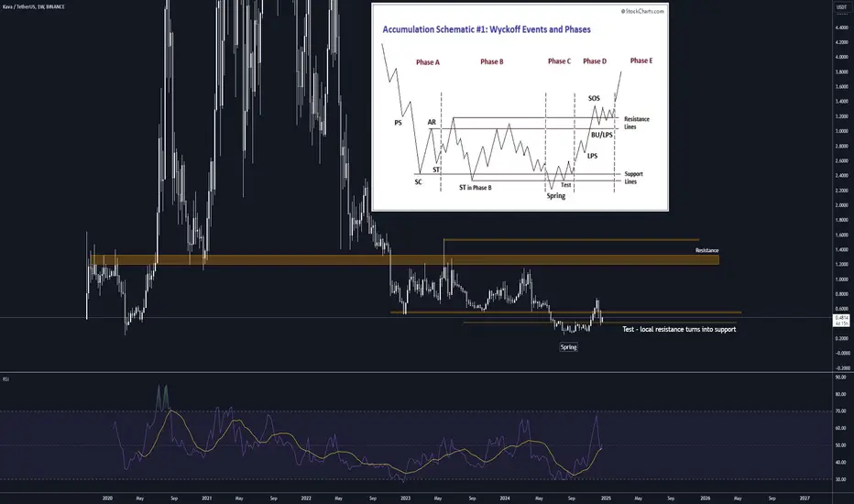Click the Phase B label in the schematic

tap(492, 61)
